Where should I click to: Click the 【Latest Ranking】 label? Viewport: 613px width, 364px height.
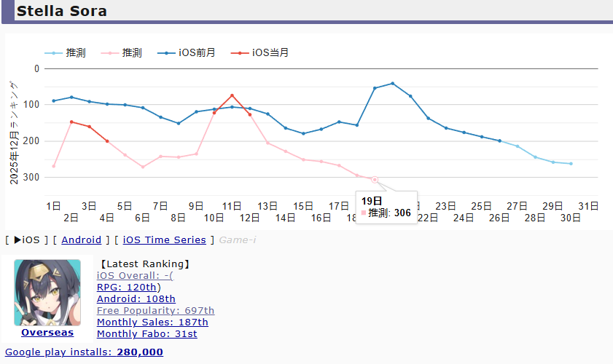[144, 264]
